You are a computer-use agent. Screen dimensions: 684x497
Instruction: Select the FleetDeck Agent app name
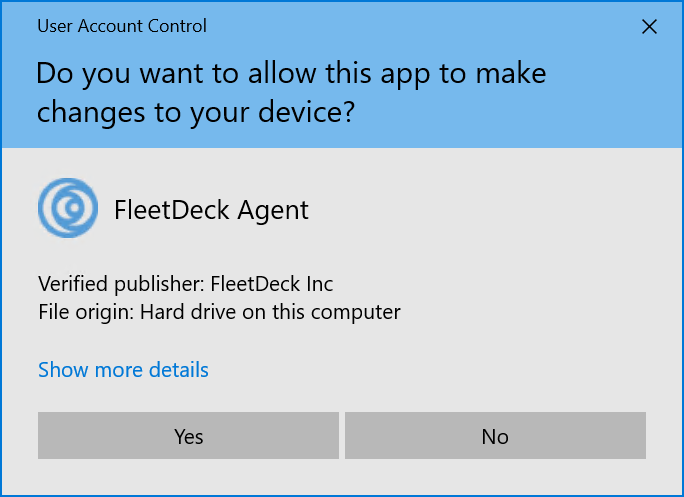[x=212, y=210]
